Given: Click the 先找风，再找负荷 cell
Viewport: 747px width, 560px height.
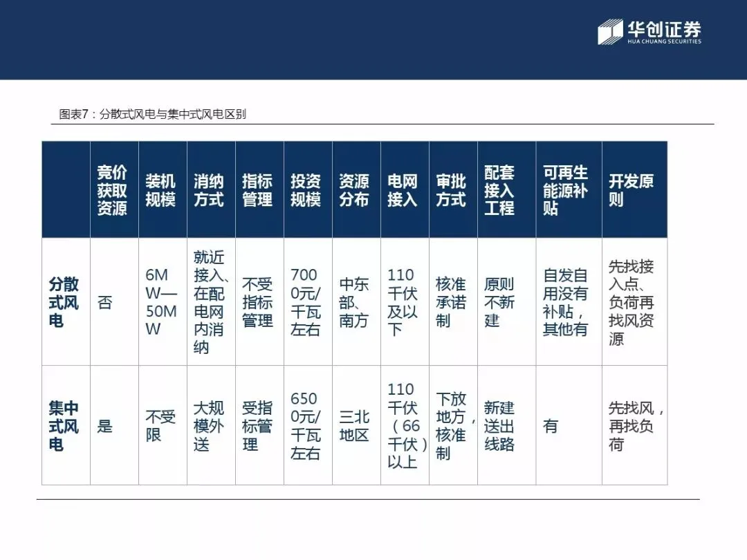Looking at the screenshot, I should pyautogui.click(x=634, y=426).
